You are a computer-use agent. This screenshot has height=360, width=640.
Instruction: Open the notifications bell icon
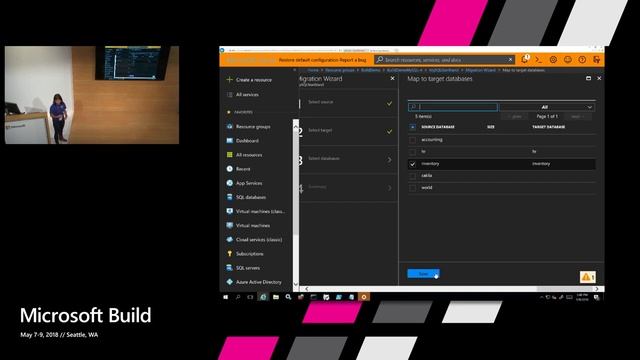[x=524, y=60]
